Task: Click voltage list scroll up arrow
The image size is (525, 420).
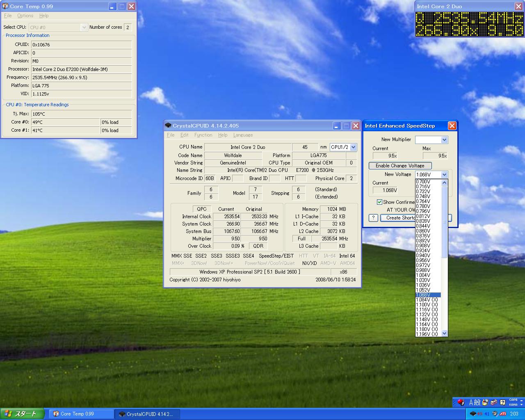Action: [444, 183]
